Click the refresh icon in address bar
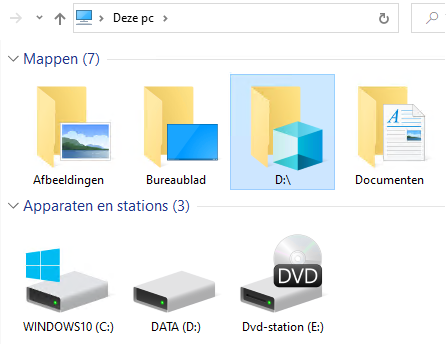This screenshot has height=361, width=446. point(384,18)
